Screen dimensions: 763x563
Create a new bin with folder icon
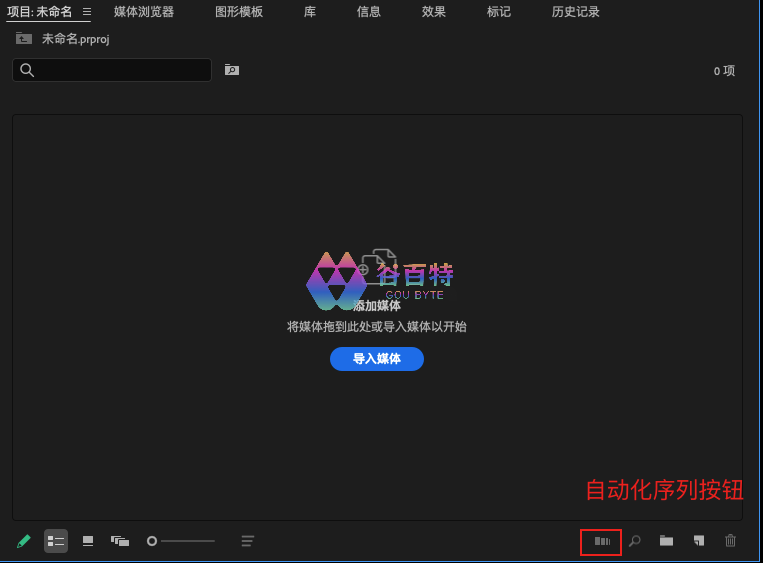(x=666, y=541)
